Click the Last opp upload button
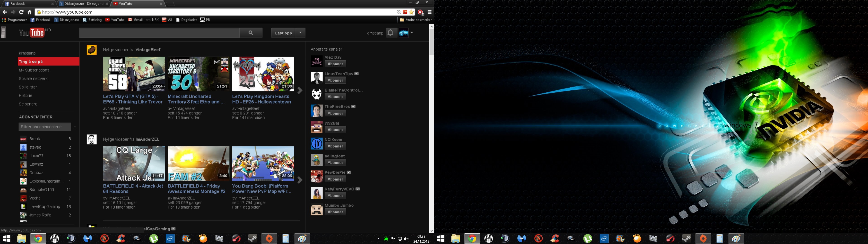 tap(283, 33)
